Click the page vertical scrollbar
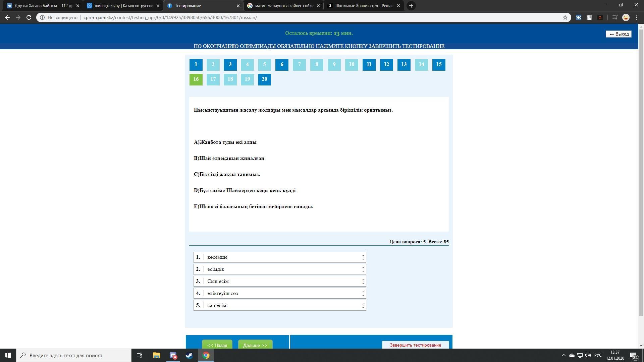The height and width of the screenshot is (362, 644). (x=641, y=168)
